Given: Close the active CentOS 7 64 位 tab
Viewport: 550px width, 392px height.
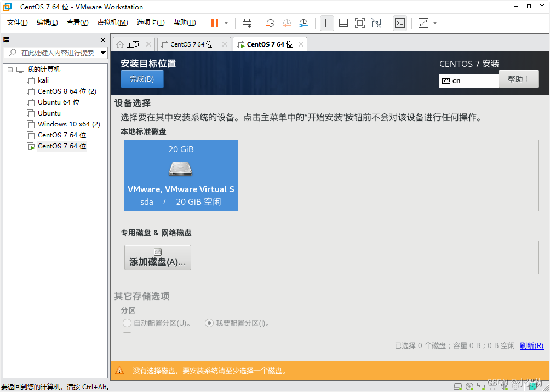Looking at the screenshot, I should pyautogui.click(x=301, y=44).
